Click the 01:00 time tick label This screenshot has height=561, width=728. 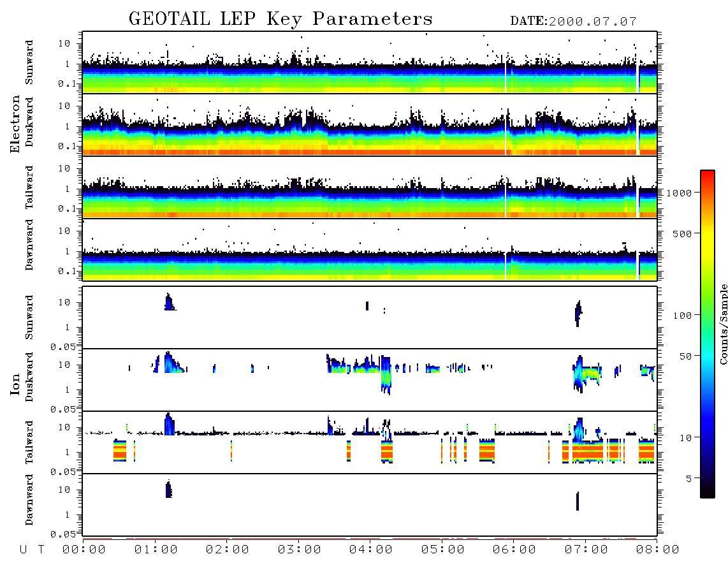pyautogui.click(x=156, y=550)
